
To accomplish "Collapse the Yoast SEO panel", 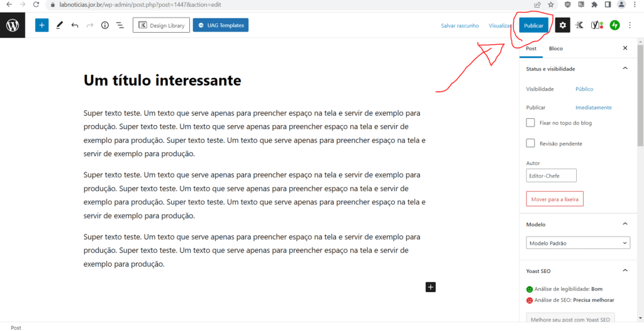I will click(x=625, y=271).
